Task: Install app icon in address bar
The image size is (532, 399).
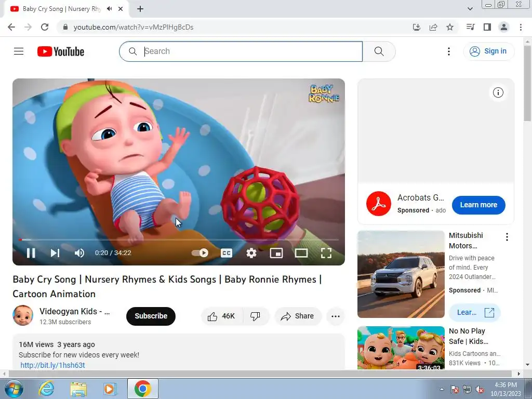Action: coord(416,27)
